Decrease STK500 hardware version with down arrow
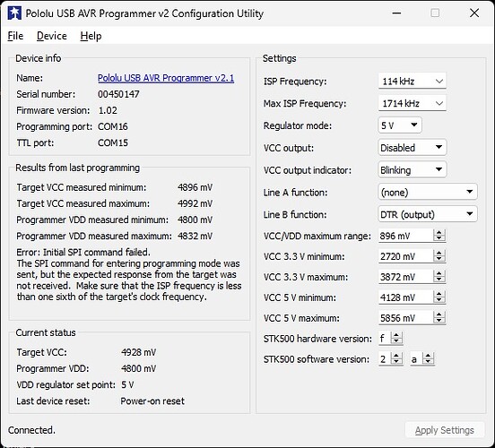Image resolution: width=495 pixels, height=448 pixels. point(396,341)
